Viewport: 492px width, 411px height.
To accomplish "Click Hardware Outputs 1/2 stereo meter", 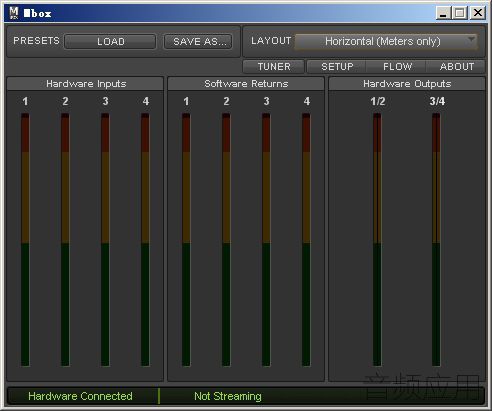I will click(377, 240).
